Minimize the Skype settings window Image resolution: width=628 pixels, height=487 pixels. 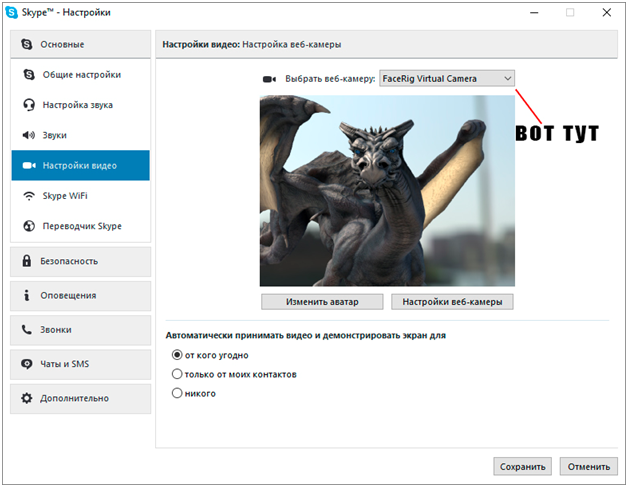click(534, 13)
